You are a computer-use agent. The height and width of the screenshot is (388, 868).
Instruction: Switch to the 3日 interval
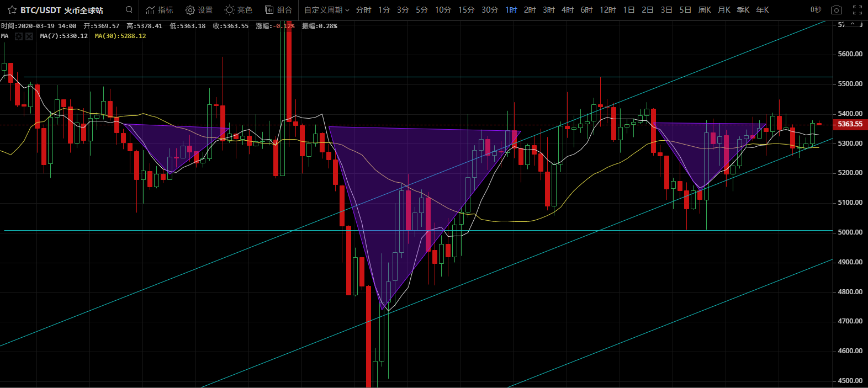click(666, 10)
